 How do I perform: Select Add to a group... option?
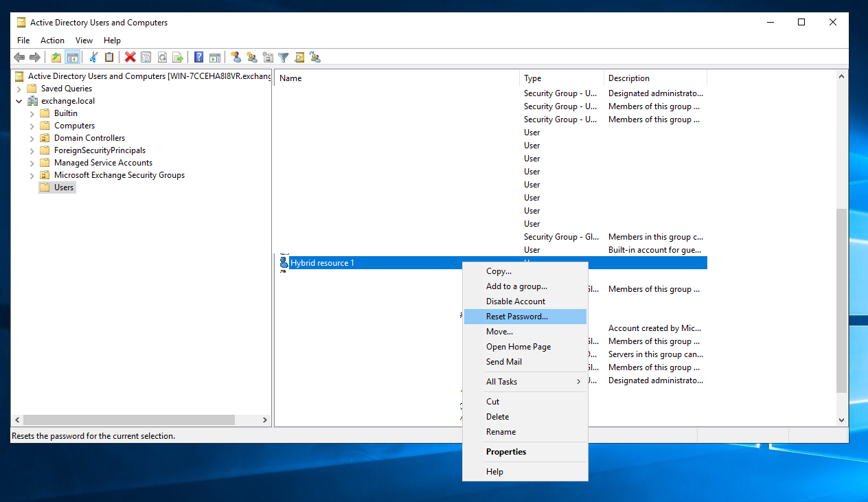(x=525, y=286)
